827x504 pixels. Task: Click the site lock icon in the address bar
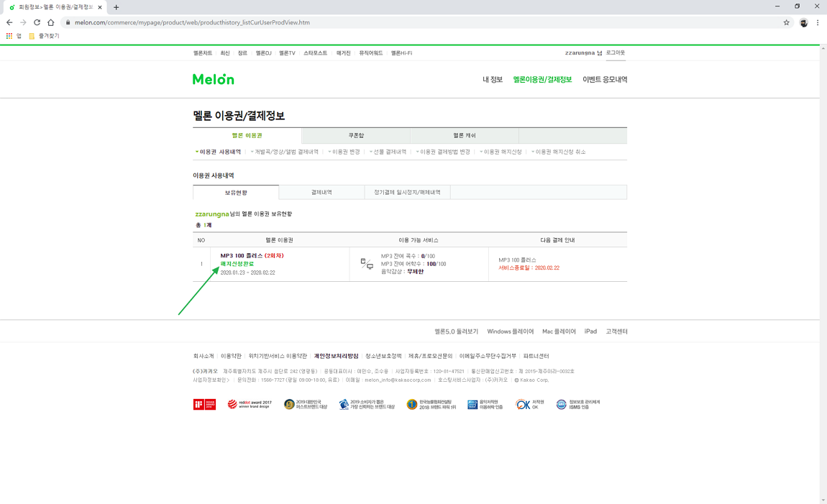pos(68,23)
